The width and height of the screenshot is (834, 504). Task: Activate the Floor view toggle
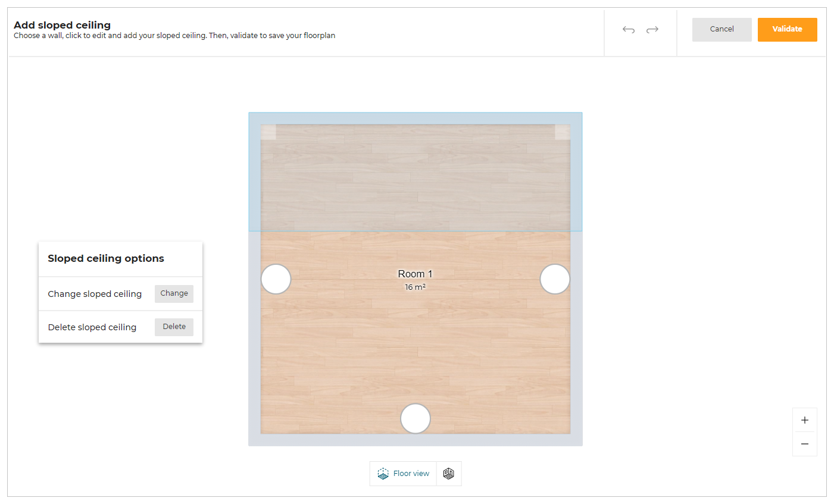[404, 474]
